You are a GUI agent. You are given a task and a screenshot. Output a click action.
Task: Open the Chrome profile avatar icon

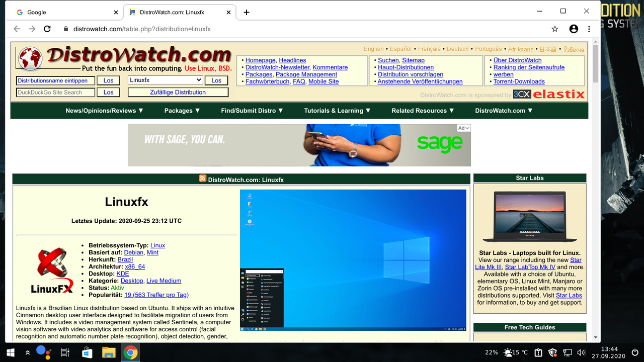tap(574, 29)
